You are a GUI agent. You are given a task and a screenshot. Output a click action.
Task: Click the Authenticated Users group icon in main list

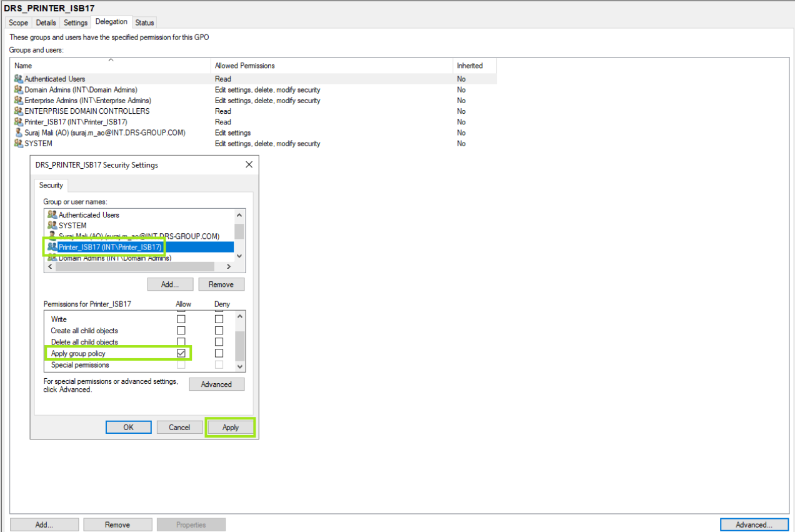pos(18,79)
